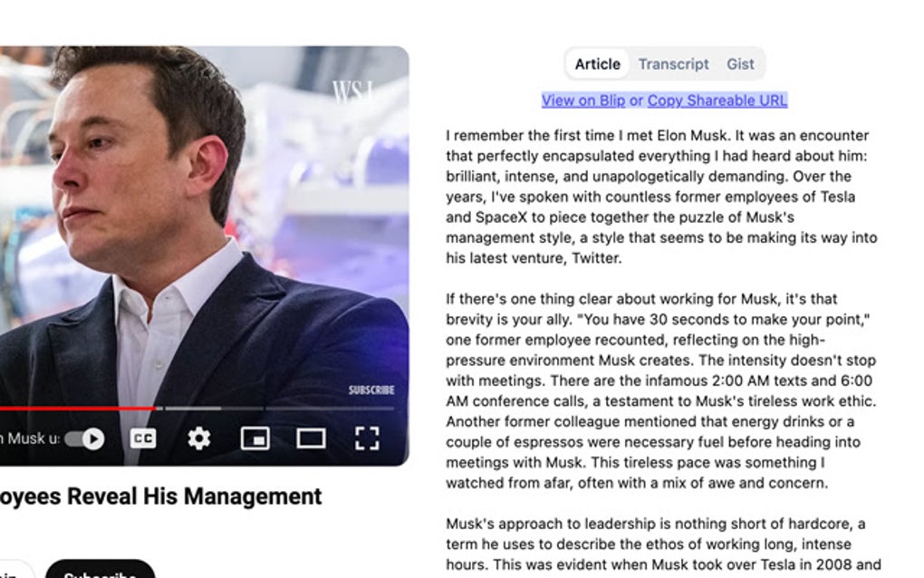Switch to miniplayer mode
This screenshot has width=924, height=578.
point(255,439)
